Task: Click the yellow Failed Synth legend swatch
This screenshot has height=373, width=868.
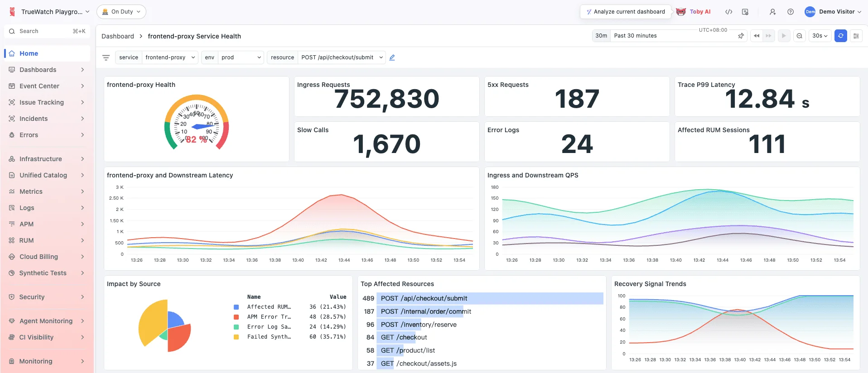Action: (x=236, y=337)
